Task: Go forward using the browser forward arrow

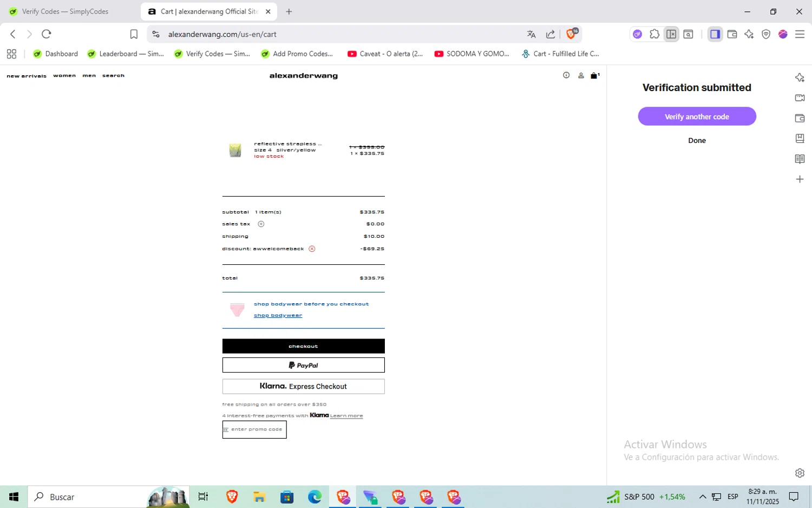Action: pos(29,34)
